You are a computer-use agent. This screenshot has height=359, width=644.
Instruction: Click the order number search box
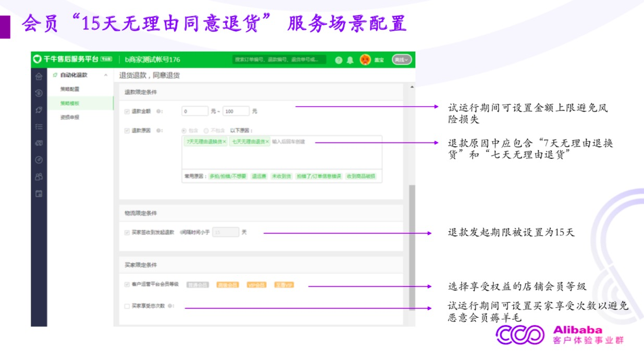pyautogui.click(x=279, y=60)
